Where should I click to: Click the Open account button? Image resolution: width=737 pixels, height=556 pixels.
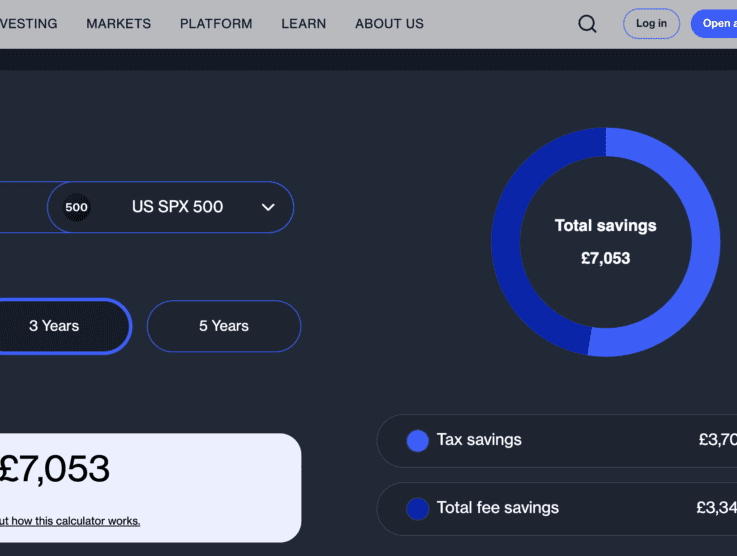pos(714,23)
